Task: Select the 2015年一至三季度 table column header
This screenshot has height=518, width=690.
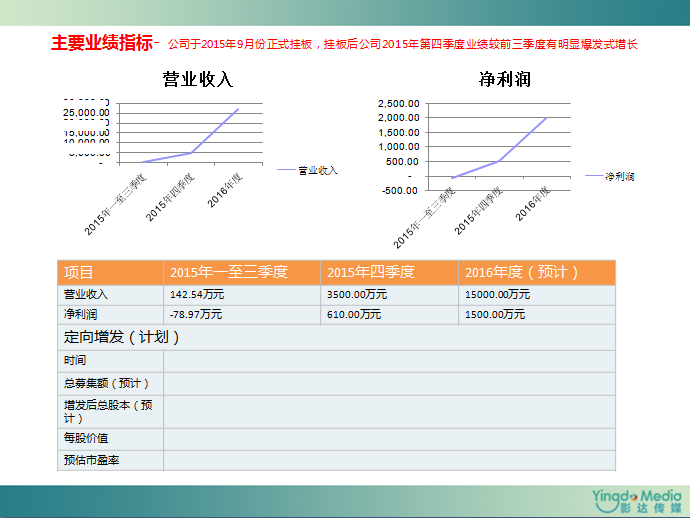Action: [x=242, y=272]
